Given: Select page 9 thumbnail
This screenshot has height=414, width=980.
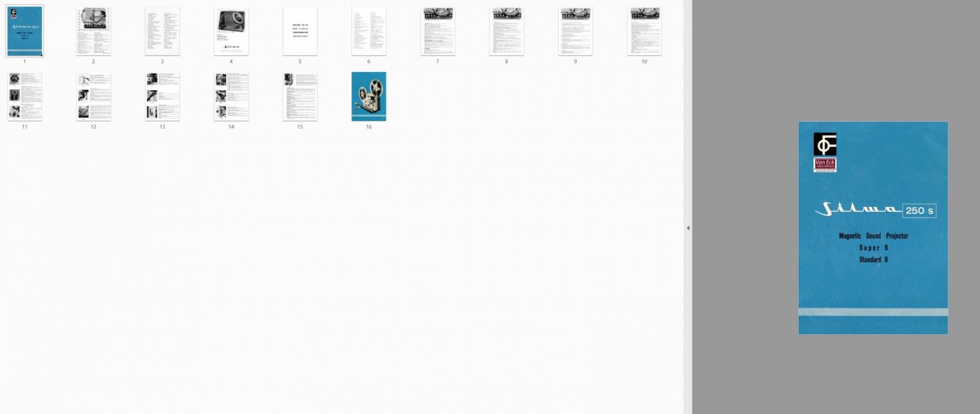Looking at the screenshot, I should pyautogui.click(x=575, y=31).
